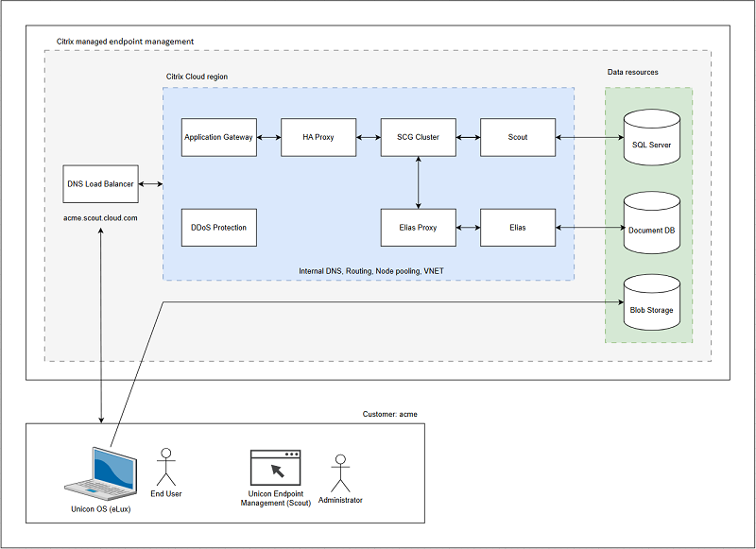Click the End User figure icon
The height and width of the screenshot is (549, 756).
(166, 468)
